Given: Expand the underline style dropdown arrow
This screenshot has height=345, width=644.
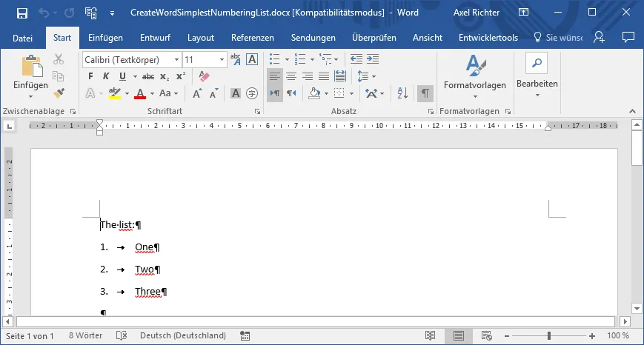Looking at the screenshot, I should pos(135,77).
